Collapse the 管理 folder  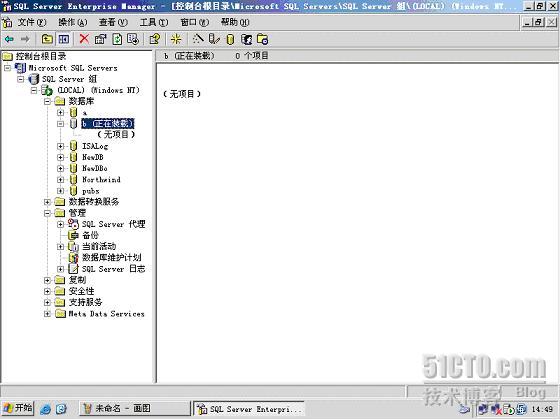click(48, 213)
